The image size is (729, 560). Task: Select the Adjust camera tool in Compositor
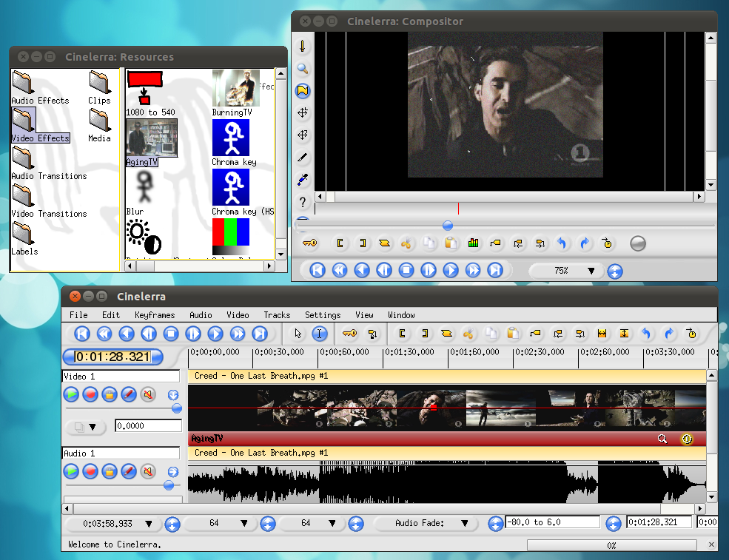[x=302, y=112]
